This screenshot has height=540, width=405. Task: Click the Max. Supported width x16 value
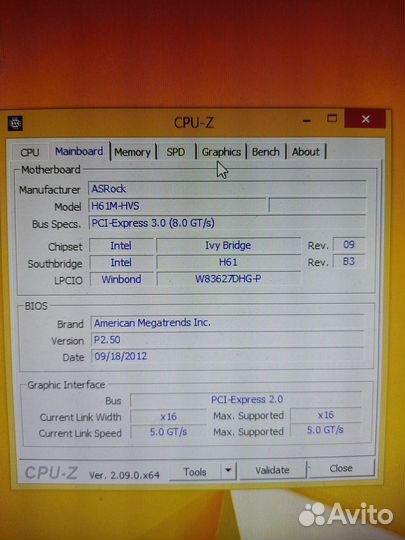pos(325,415)
